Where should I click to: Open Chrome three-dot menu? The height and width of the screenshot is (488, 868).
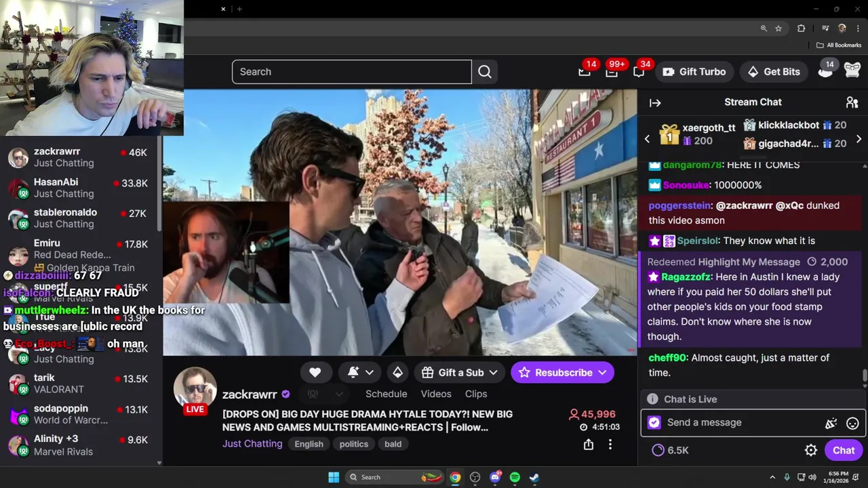(859, 28)
